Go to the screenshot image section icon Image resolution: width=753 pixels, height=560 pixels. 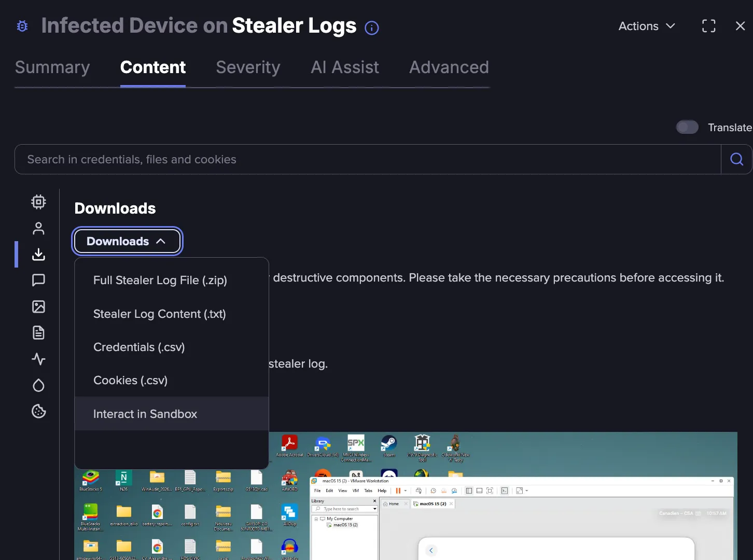[x=38, y=306]
